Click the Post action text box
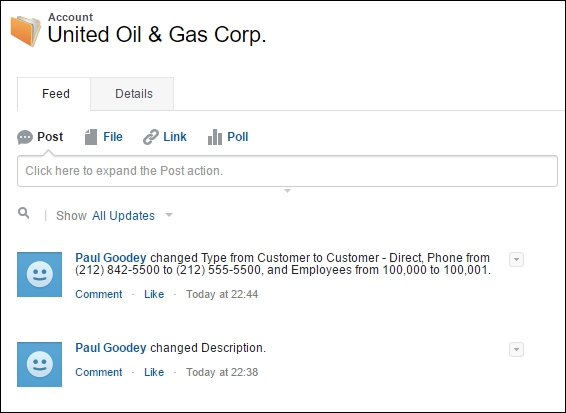This screenshot has width=566, height=413. coord(287,171)
